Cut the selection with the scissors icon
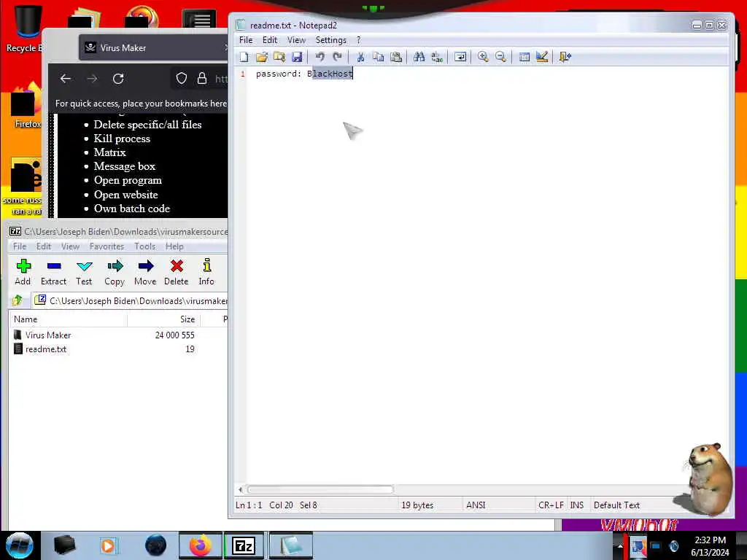Screen dimensions: 747x560 pyautogui.click(x=360, y=57)
